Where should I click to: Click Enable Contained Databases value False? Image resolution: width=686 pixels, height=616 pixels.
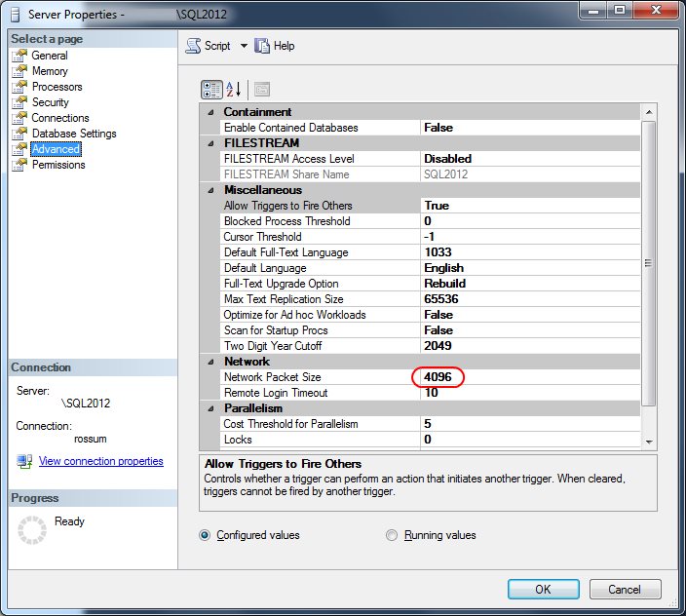(x=438, y=128)
